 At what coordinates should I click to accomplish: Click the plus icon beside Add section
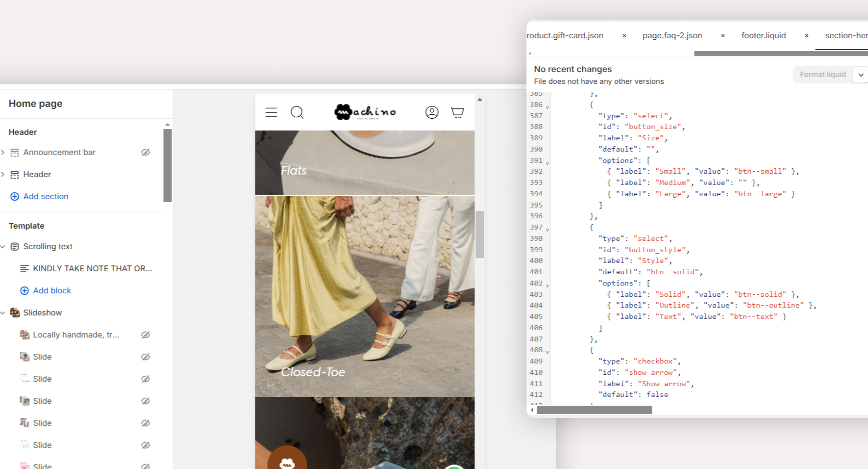[x=15, y=196]
